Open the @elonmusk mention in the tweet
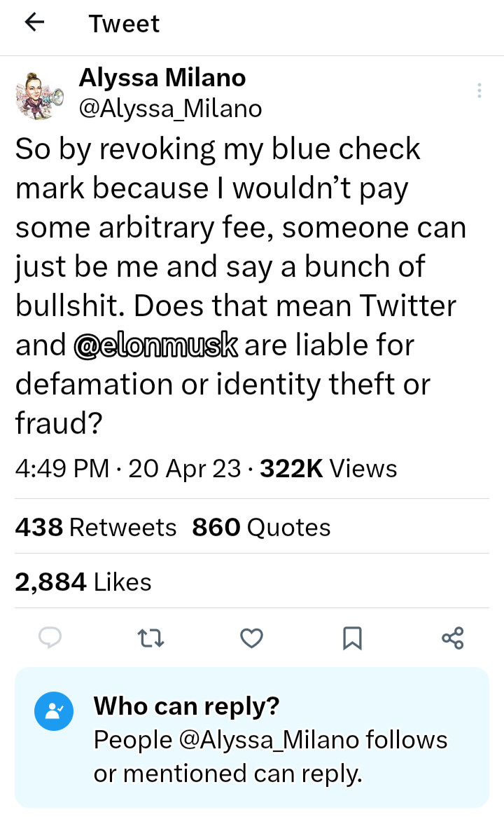 pyautogui.click(x=155, y=345)
